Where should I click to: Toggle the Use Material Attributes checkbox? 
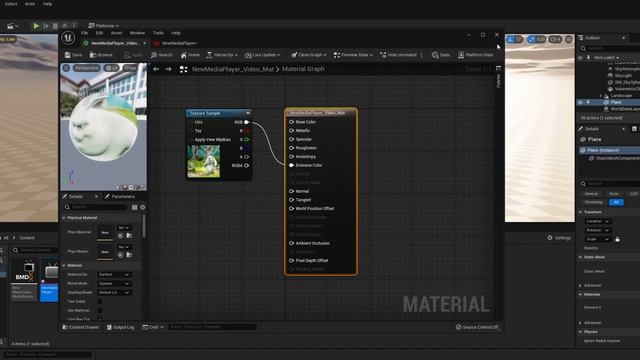(x=100, y=311)
